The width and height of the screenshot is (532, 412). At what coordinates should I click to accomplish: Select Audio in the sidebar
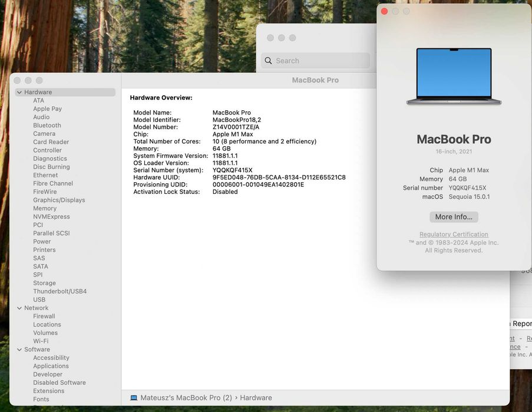pyautogui.click(x=41, y=117)
